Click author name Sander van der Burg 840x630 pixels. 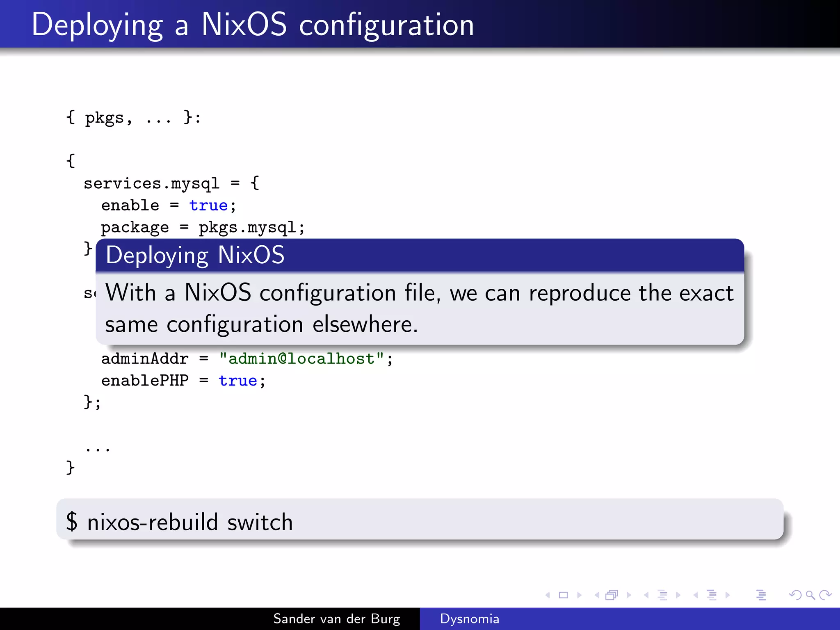click(337, 619)
